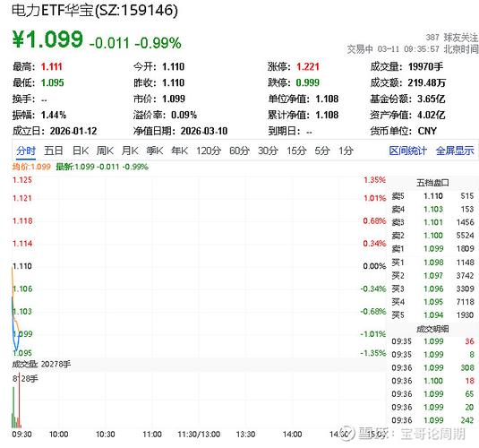Click the 货币单位 value CNY

pyautogui.click(x=427, y=131)
